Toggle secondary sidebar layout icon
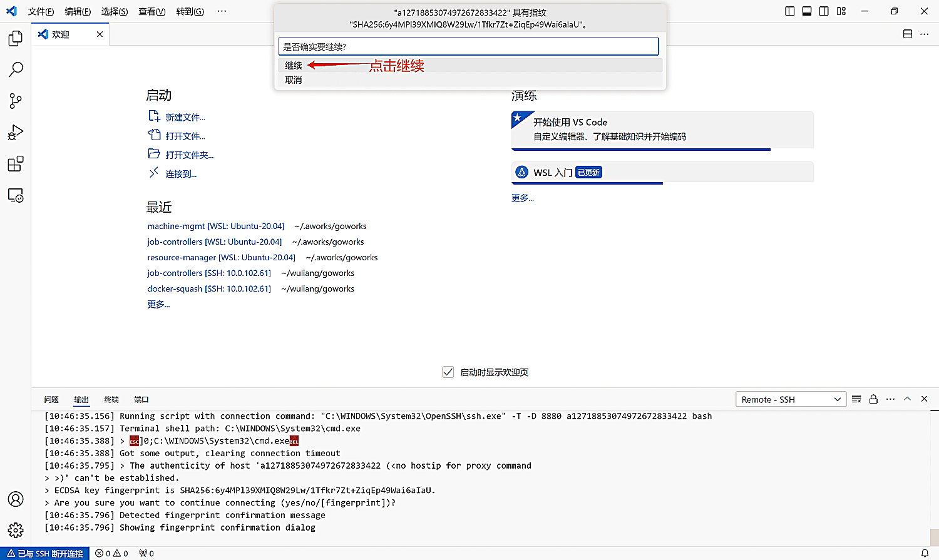The width and height of the screenshot is (939, 560). click(824, 11)
